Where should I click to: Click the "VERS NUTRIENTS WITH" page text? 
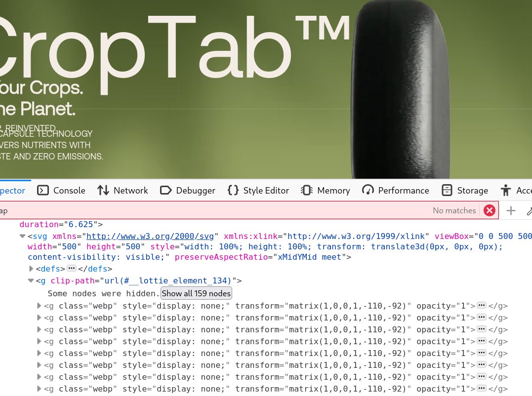click(x=45, y=145)
